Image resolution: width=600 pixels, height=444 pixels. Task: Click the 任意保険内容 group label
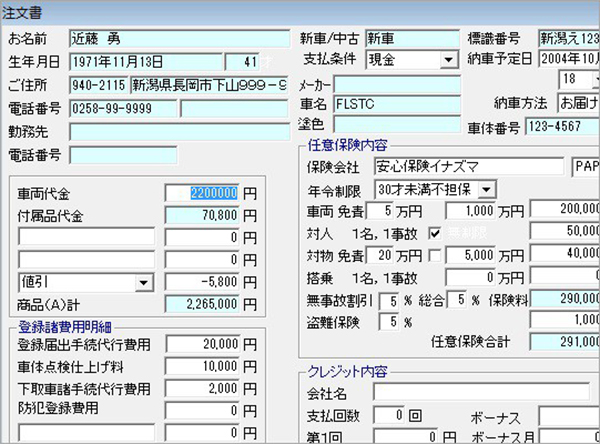pyautogui.click(x=348, y=145)
